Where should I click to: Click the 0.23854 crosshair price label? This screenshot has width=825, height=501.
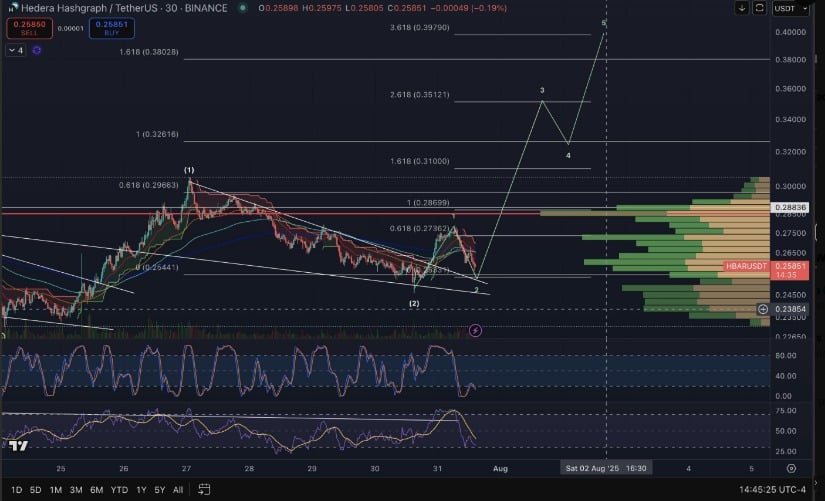click(790, 309)
